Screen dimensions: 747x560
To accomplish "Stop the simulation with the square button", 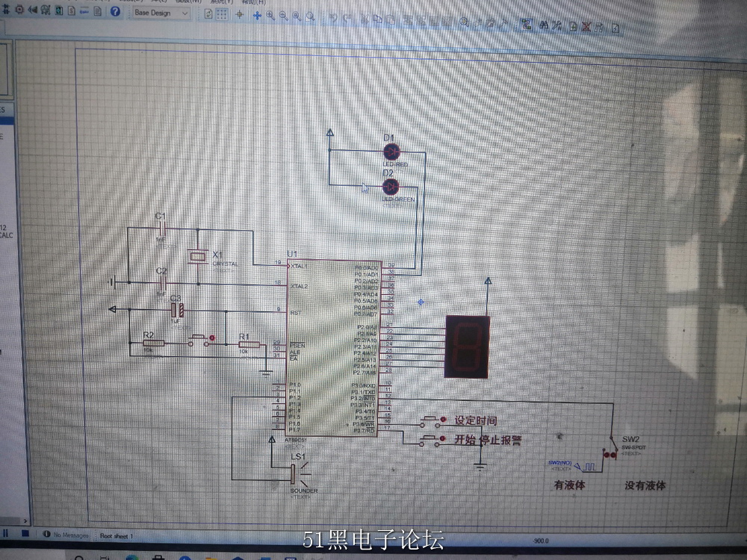I will 25,533.
